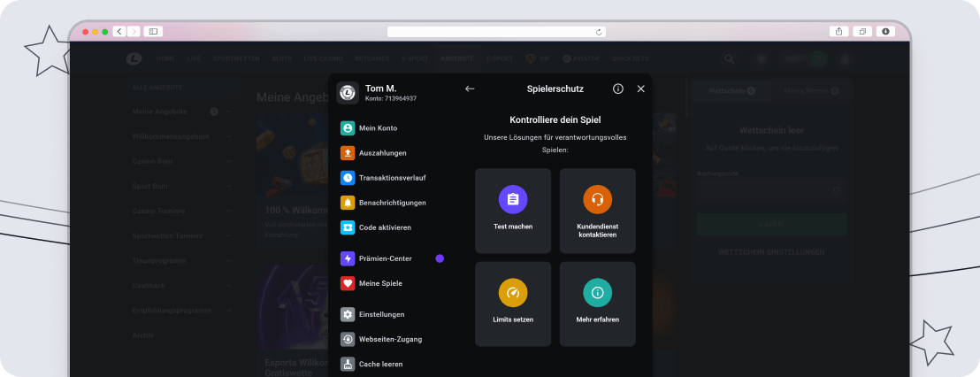The image size is (980, 377).
Task: Click the Buchungscode input field
Action: click(x=771, y=190)
